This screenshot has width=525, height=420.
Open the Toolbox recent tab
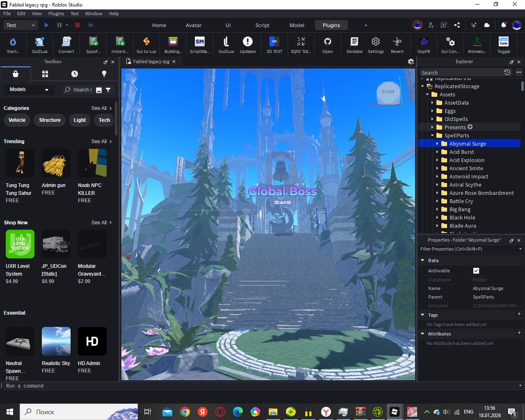click(x=75, y=74)
